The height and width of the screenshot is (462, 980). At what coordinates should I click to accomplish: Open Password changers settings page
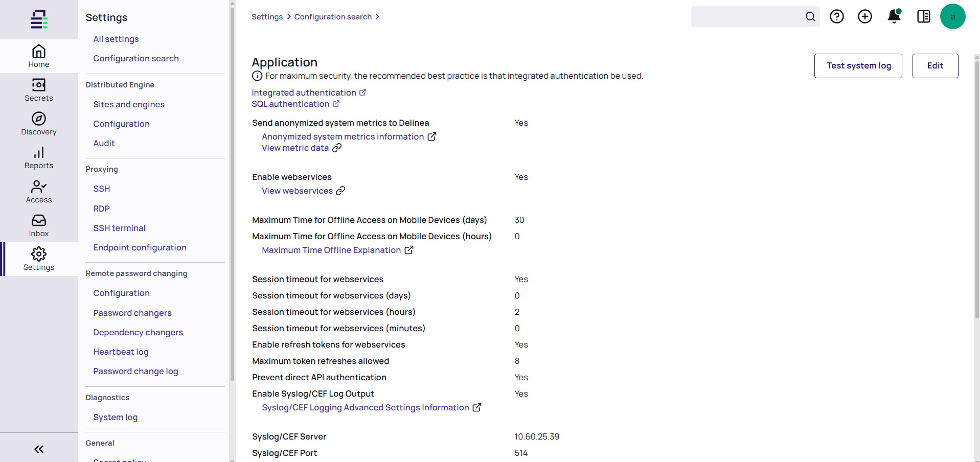click(x=132, y=313)
